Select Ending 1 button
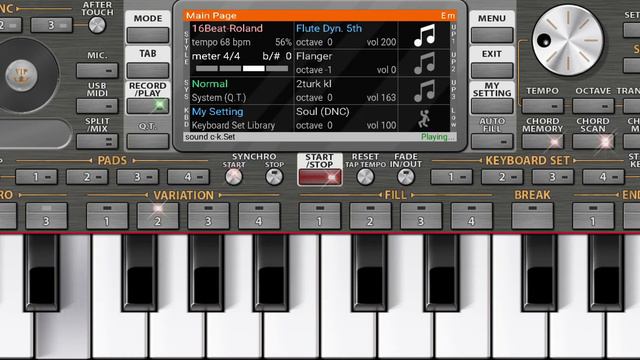Screen dimensions: 640x360 pos(593,216)
